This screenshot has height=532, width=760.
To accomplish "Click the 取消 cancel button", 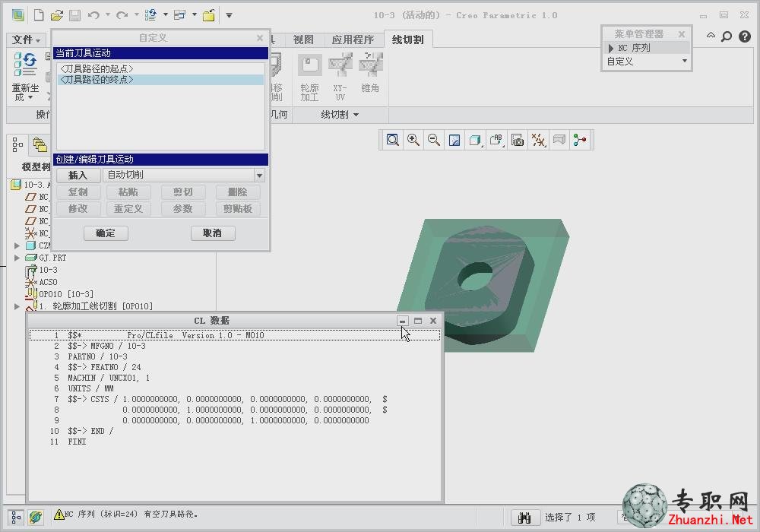I will click(x=213, y=233).
